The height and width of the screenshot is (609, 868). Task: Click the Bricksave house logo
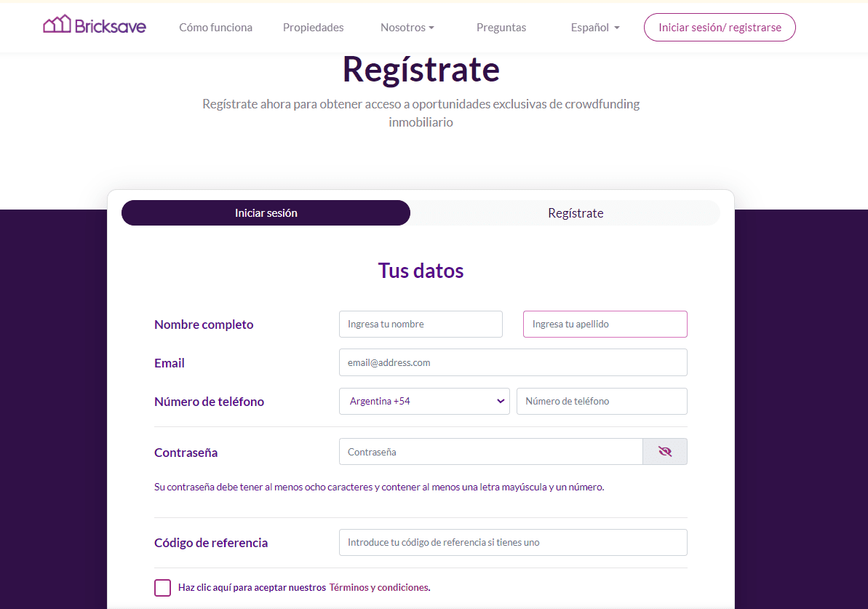(94, 25)
